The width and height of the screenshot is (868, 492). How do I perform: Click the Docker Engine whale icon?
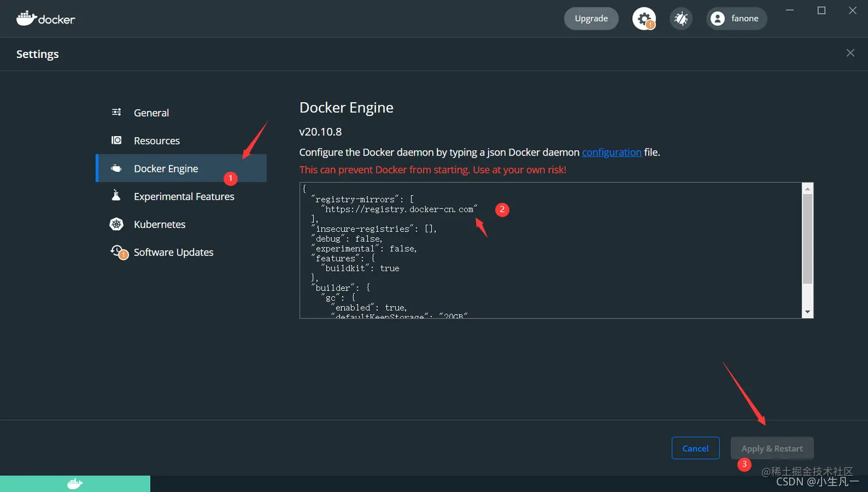pos(117,168)
